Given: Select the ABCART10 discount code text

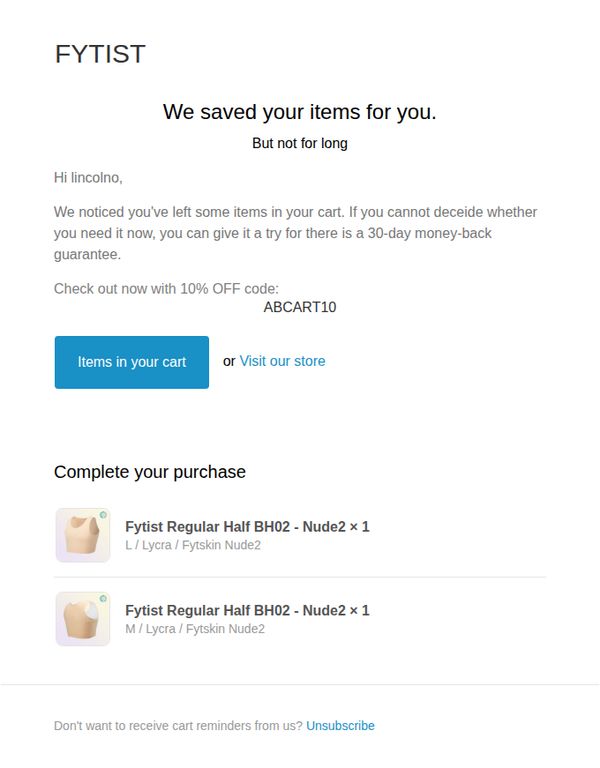Looking at the screenshot, I should pos(300,307).
